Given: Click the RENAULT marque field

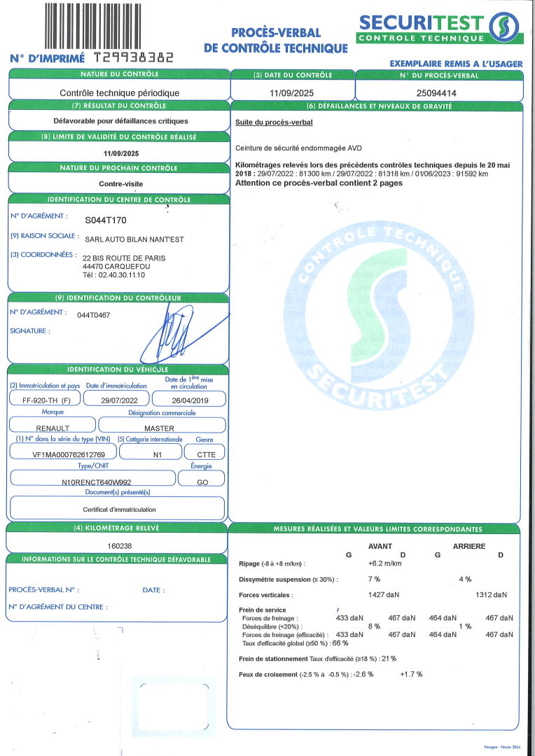Looking at the screenshot, I should tap(53, 426).
